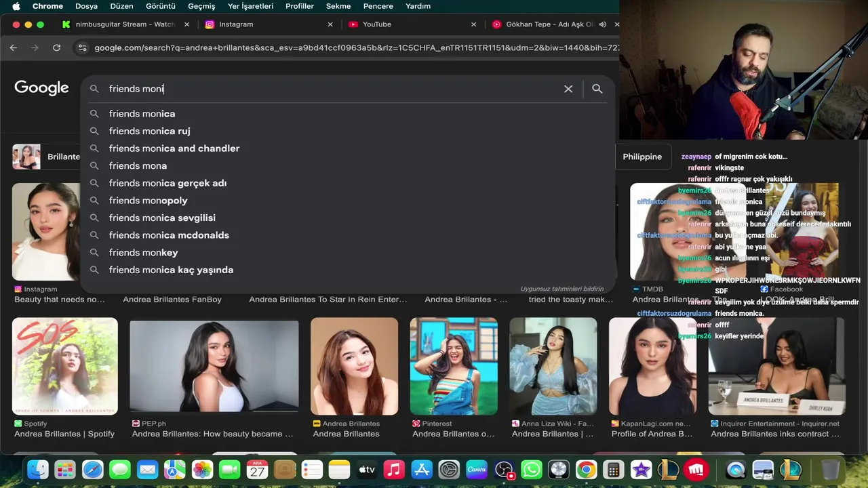Select suggestion "friends monica mcdonalds"

tap(348, 235)
